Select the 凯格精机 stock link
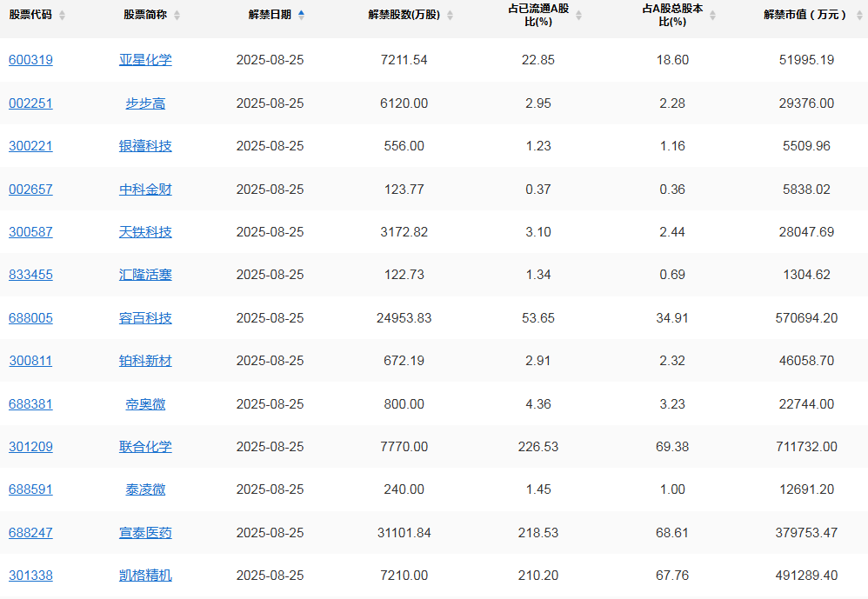 coord(145,576)
